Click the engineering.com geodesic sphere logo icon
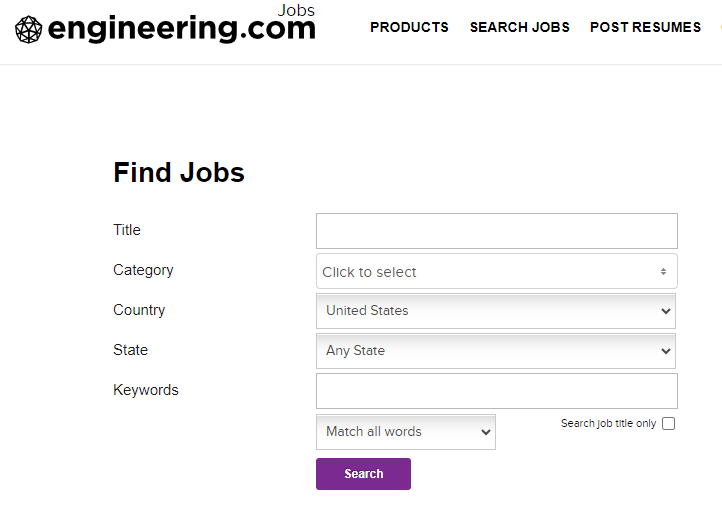The width and height of the screenshot is (722, 508). pyautogui.click(x=29, y=29)
